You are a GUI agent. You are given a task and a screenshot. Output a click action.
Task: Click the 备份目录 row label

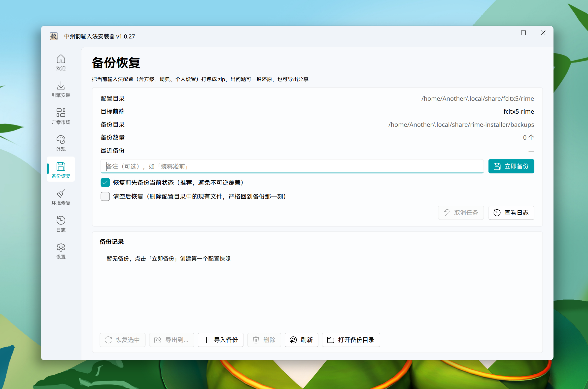(112, 125)
